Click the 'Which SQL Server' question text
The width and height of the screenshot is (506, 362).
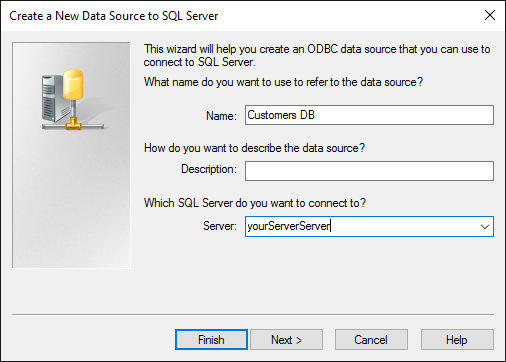pos(255,203)
